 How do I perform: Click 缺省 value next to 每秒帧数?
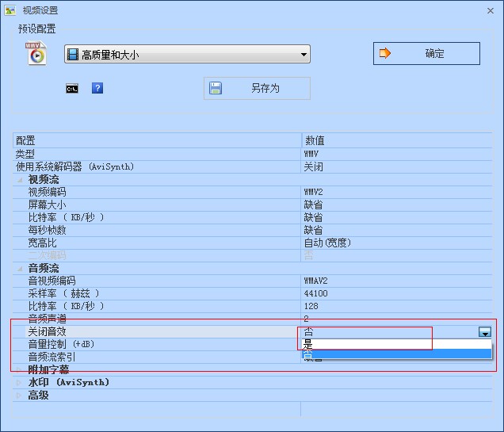[313, 230]
